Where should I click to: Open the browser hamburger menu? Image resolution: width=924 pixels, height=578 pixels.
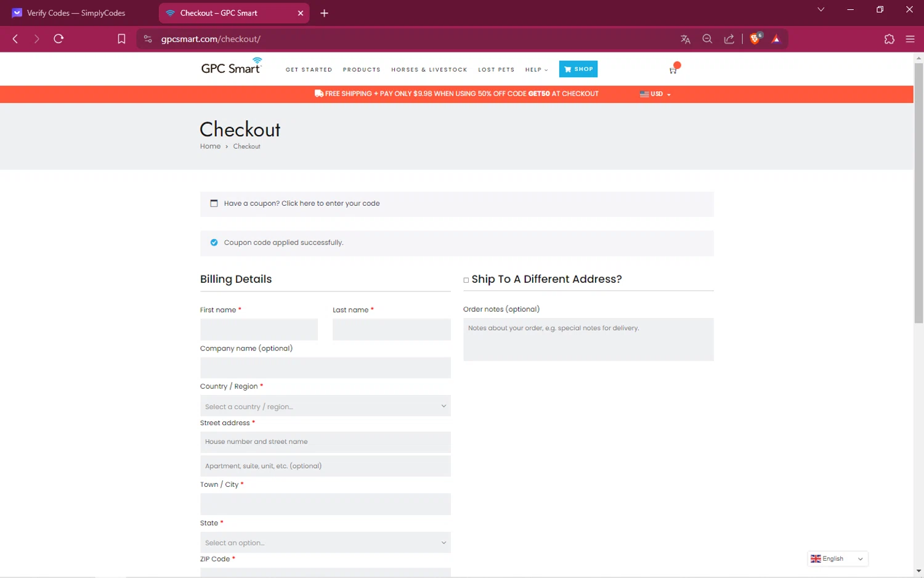(910, 39)
